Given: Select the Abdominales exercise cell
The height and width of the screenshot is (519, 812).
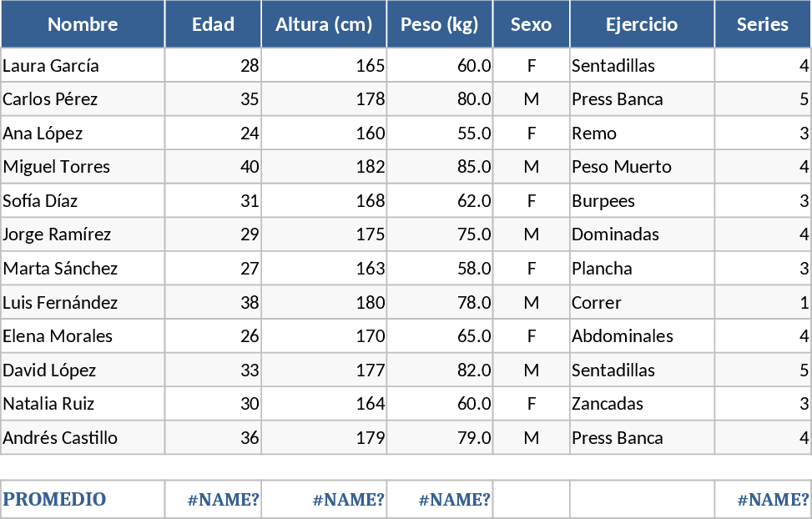Looking at the screenshot, I should [642, 336].
